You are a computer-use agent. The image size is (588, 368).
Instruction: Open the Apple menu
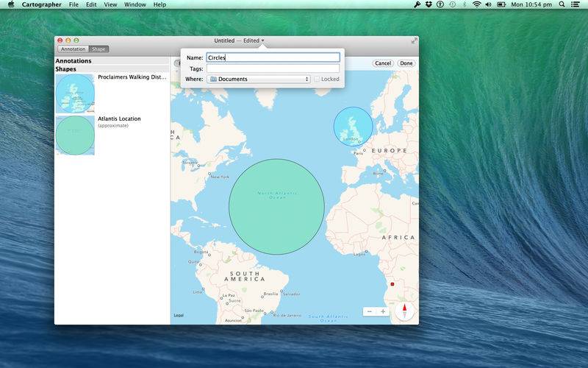pos(11,4)
